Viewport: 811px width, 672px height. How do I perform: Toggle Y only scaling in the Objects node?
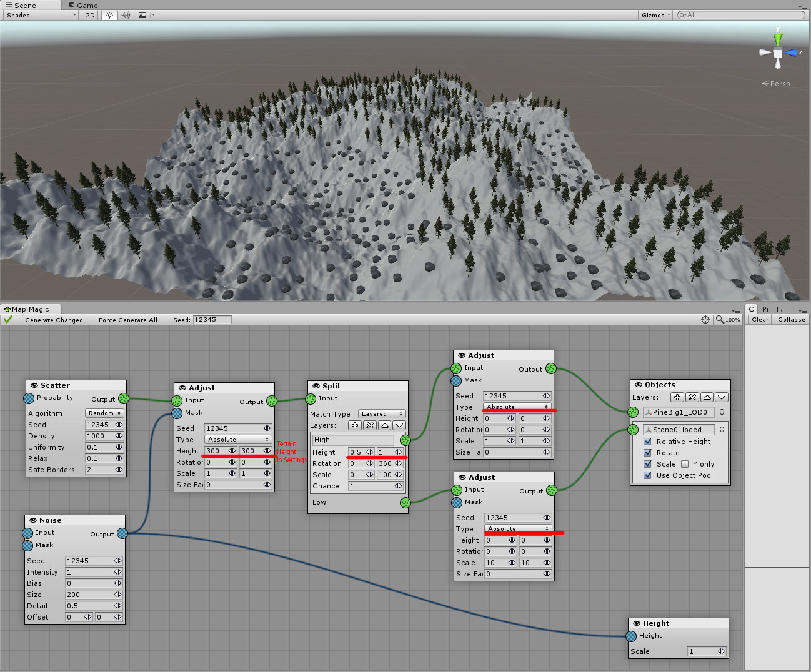click(x=685, y=464)
